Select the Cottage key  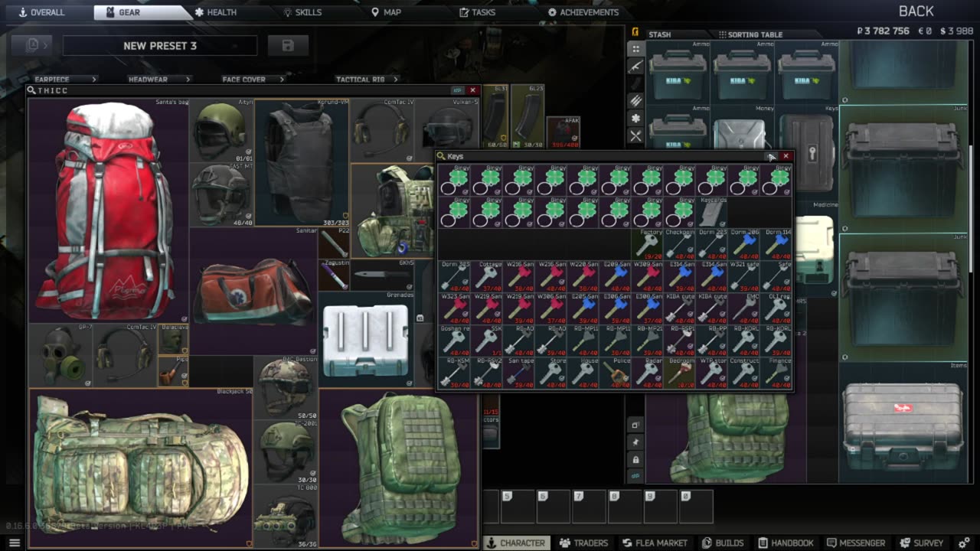(486, 276)
